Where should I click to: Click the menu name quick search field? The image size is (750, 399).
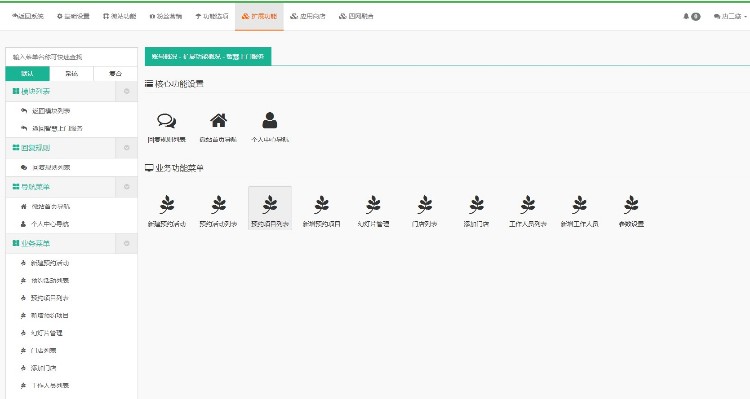pos(71,57)
